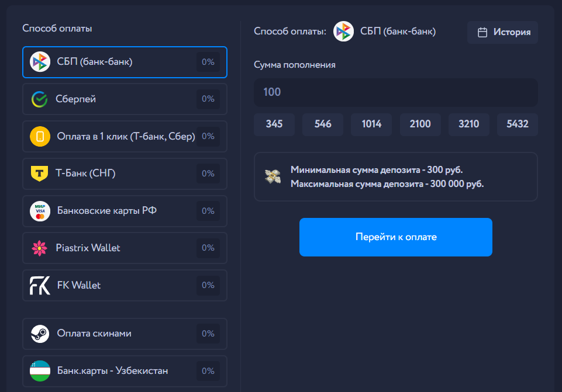Image resolution: width=562 pixels, height=392 pixels.
Task: Select the 5432 quick amount chip
Action: pyautogui.click(x=517, y=124)
